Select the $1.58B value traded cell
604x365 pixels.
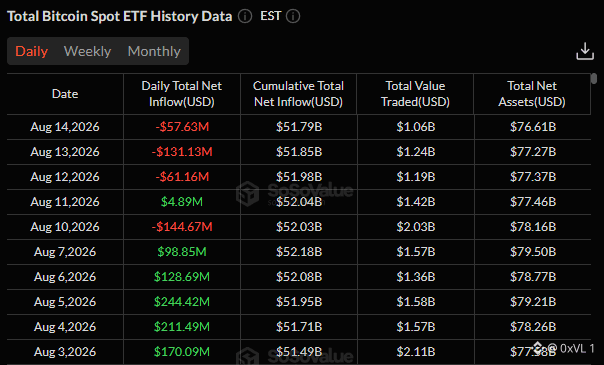click(416, 302)
